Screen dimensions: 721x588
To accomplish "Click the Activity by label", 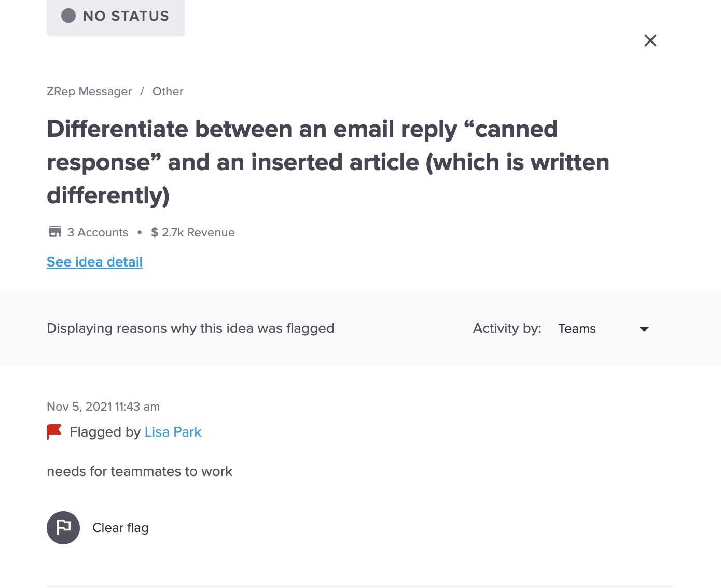I will point(507,328).
